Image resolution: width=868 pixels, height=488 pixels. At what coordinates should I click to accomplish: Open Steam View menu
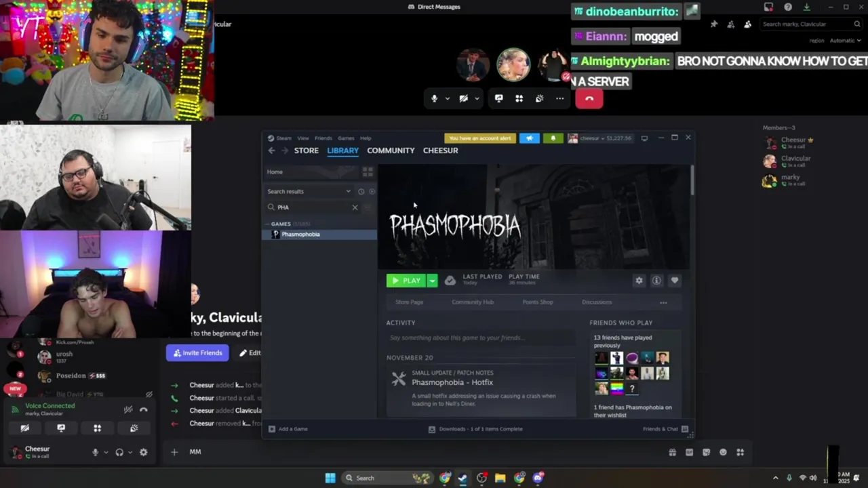coord(303,138)
